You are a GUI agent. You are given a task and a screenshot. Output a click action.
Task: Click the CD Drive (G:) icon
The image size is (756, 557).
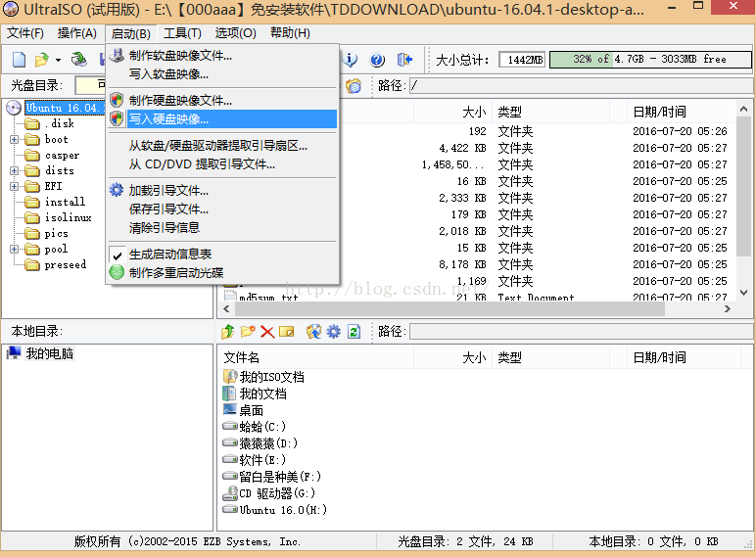pyautogui.click(x=230, y=493)
